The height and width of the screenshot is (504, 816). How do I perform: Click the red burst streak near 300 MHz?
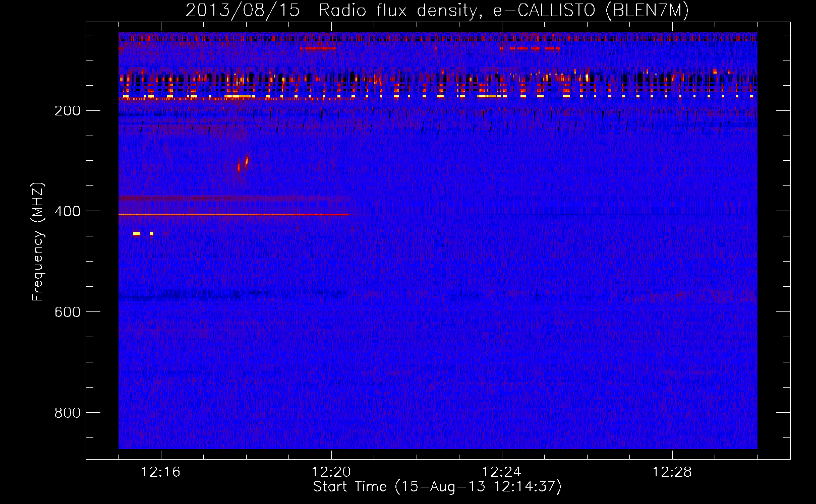click(247, 161)
